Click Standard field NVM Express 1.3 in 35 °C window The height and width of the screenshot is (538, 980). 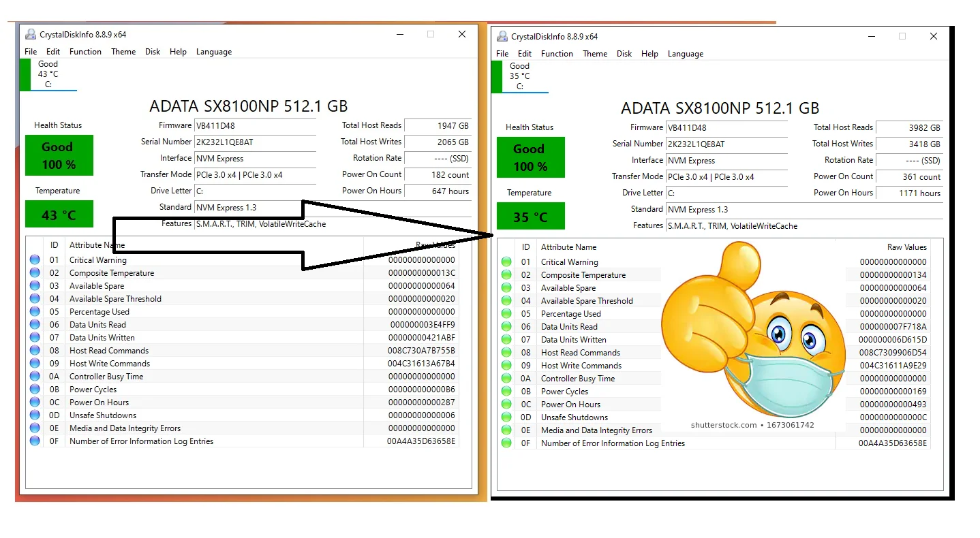(x=804, y=209)
